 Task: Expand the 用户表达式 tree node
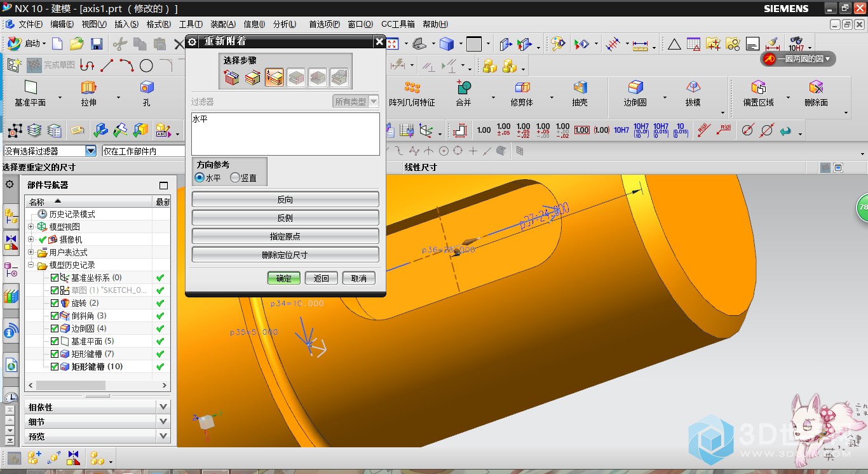pyautogui.click(x=31, y=252)
